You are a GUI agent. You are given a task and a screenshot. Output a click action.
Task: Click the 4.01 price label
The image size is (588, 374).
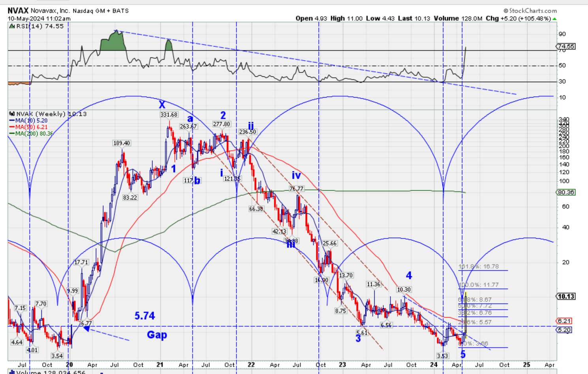tap(32, 350)
